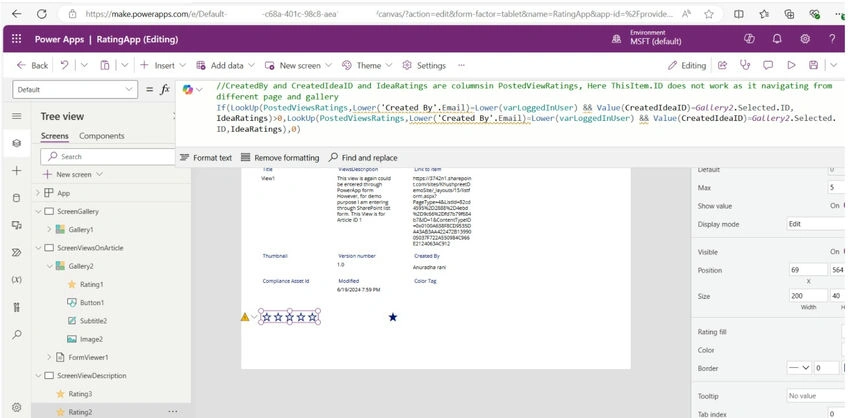Save the app with disk icon
Viewport: 850px width, 418px height.
[813, 65]
